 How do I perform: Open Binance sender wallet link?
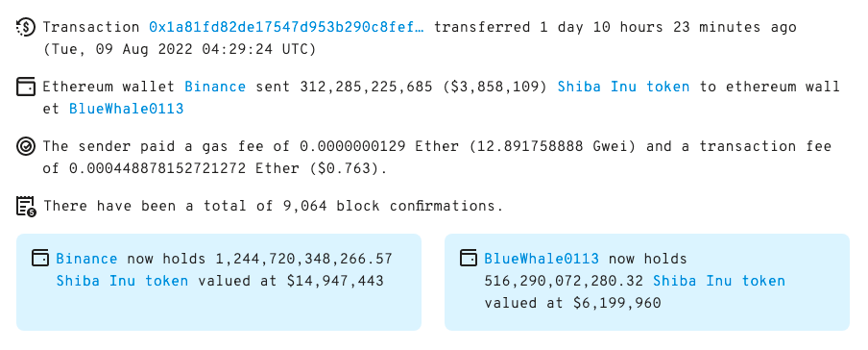click(215, 87)
